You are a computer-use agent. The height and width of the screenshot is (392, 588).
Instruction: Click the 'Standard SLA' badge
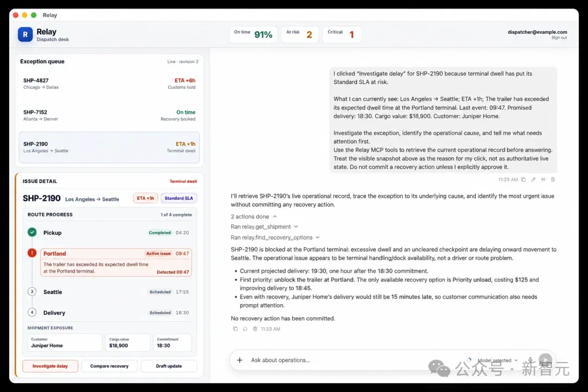(179, 198)
